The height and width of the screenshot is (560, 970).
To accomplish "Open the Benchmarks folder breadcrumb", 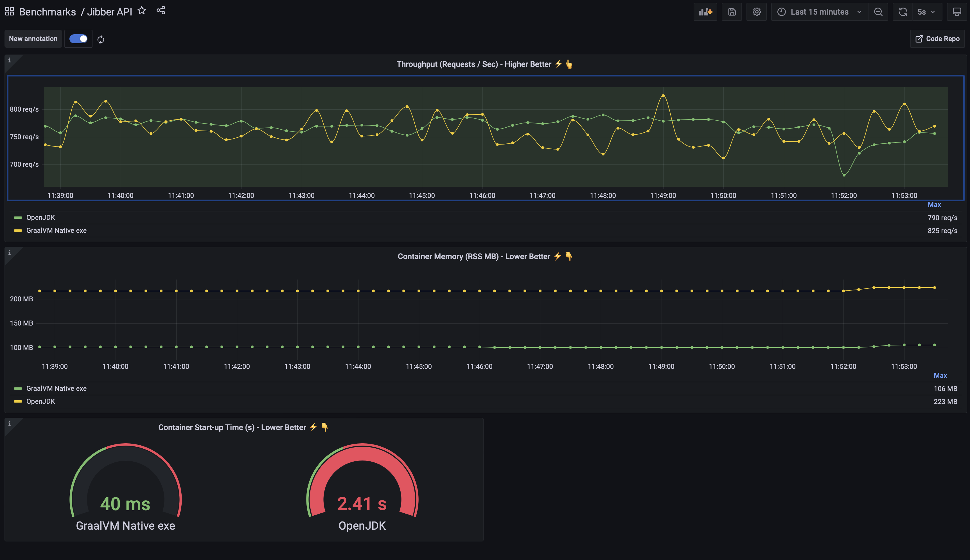I will 47,12.
